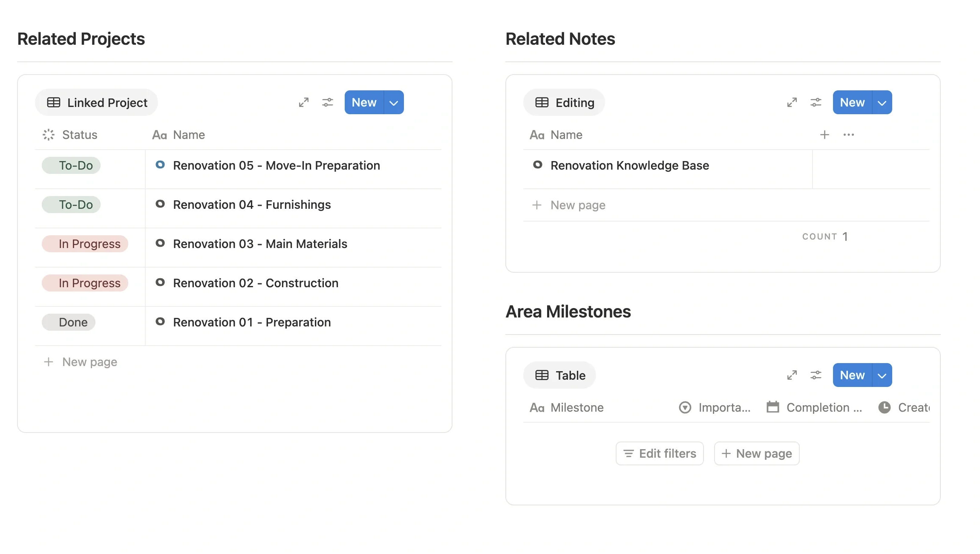
Task: Click the Status column header
Action: coord(70,135)
